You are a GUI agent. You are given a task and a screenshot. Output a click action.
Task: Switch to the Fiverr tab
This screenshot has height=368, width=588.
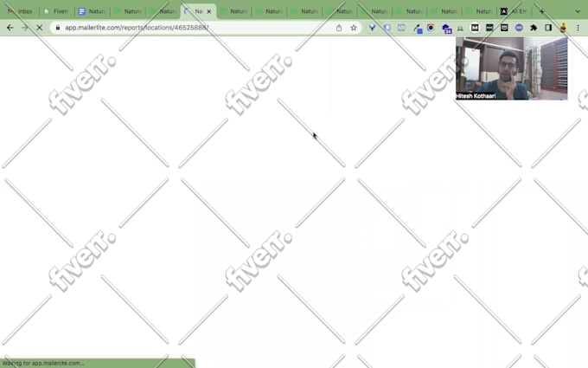tap(56, 11)
